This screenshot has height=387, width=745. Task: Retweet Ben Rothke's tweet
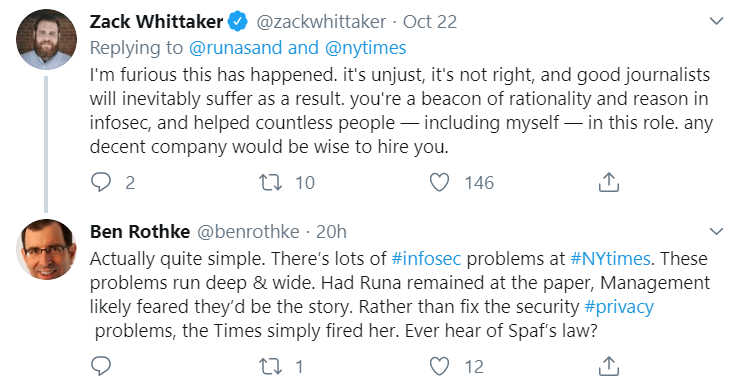(270, 366)
